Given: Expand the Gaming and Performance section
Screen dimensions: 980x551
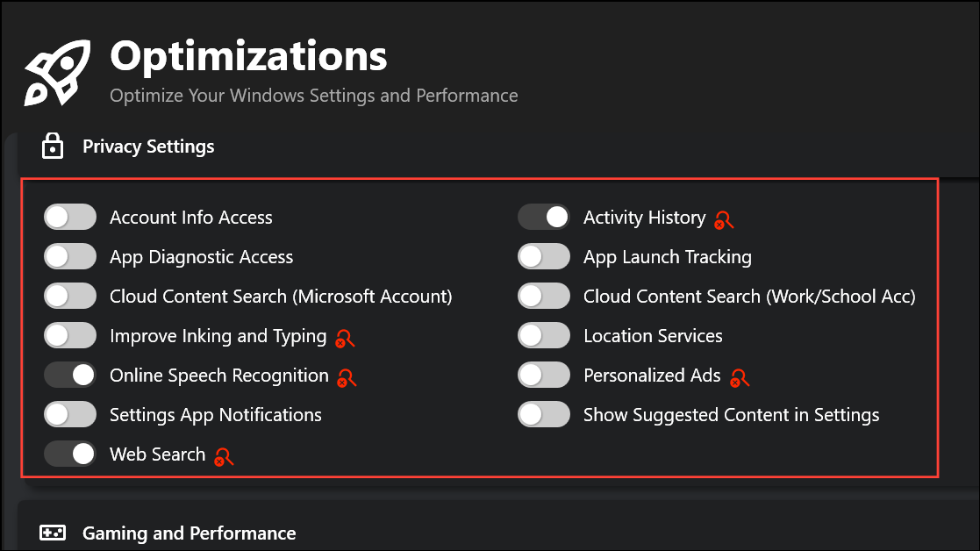Looking at the screenshot, I should (189, 533).
